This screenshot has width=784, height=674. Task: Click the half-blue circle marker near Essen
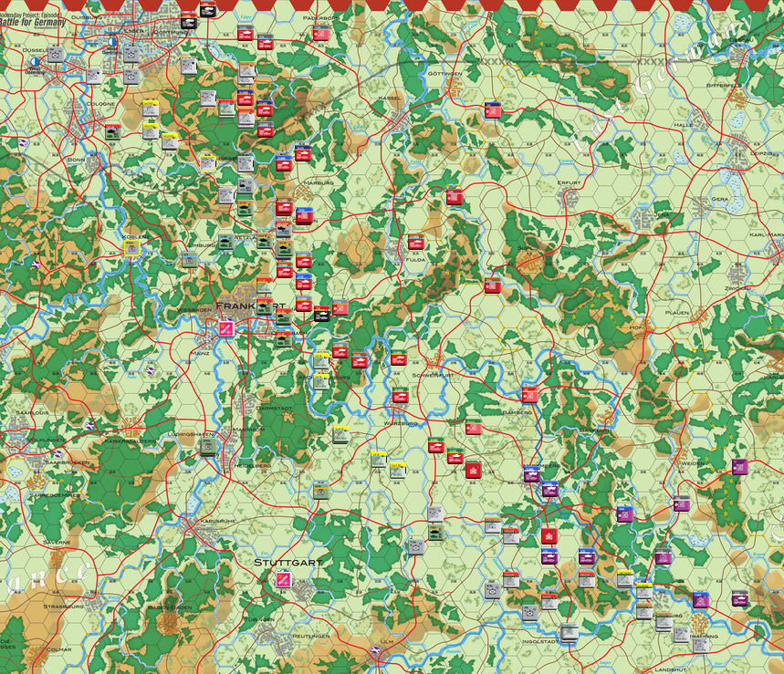click(x=112, y=43)
